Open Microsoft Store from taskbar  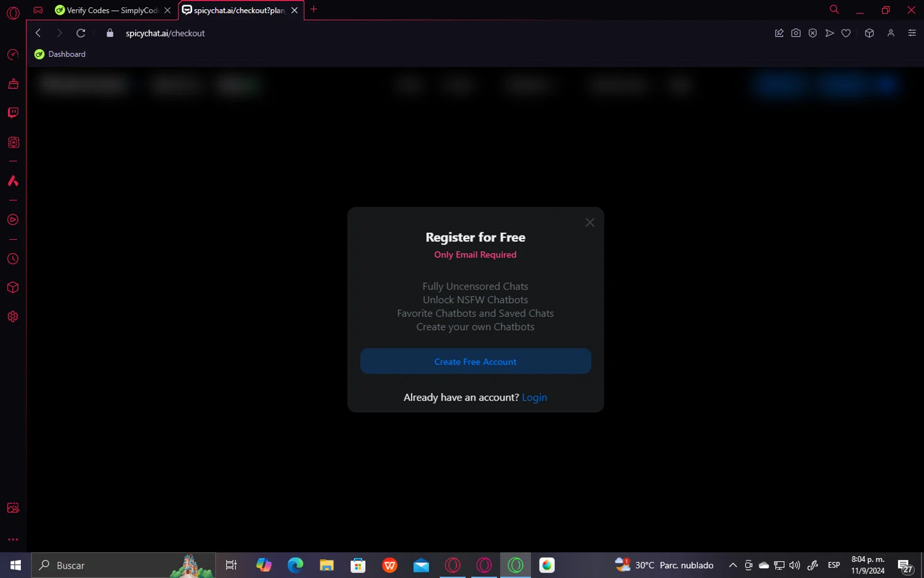pyautogui.click(x=358, y=565)
